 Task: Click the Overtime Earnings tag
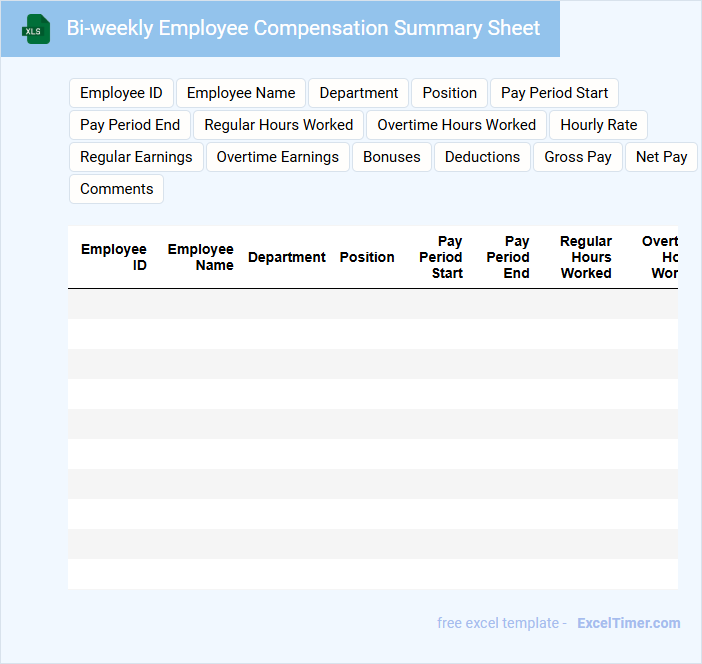[x=277, y=157]
